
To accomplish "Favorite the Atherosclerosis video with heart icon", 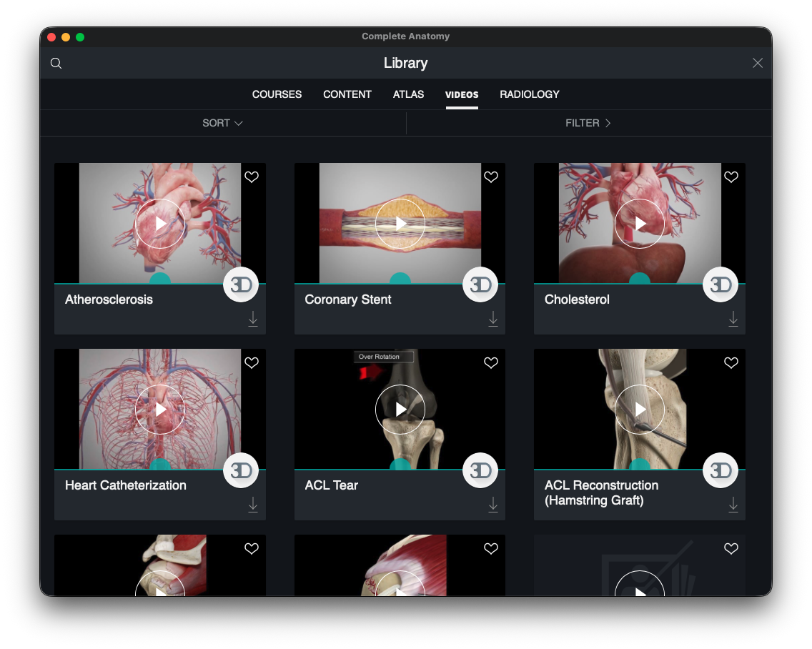I will (252, 177).
